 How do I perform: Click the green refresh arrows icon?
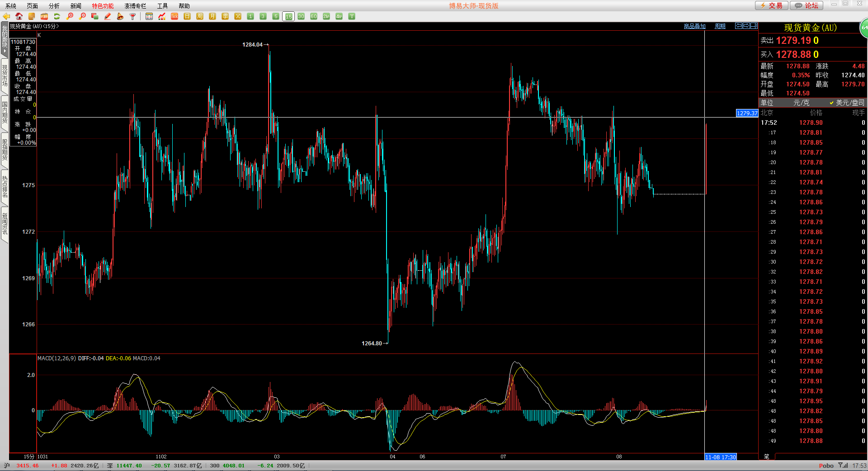pyautogui.click(x=57, y=16)
